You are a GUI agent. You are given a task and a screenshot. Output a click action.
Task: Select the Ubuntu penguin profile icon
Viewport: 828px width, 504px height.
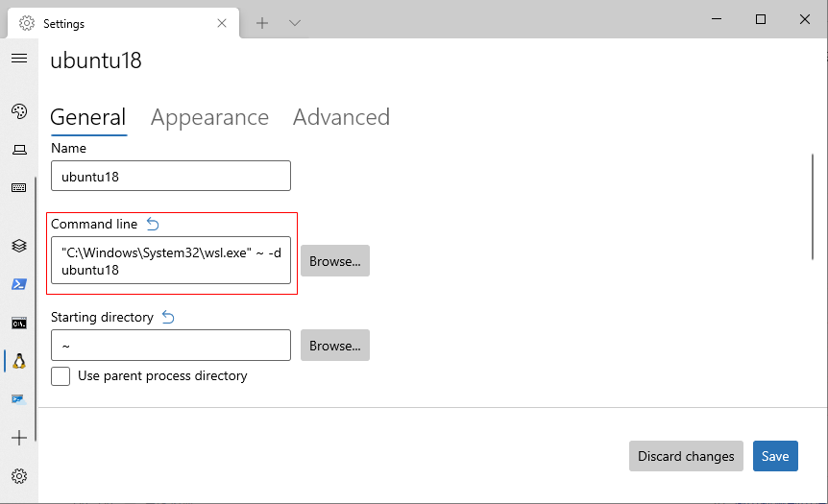click(x=19, y=361)
